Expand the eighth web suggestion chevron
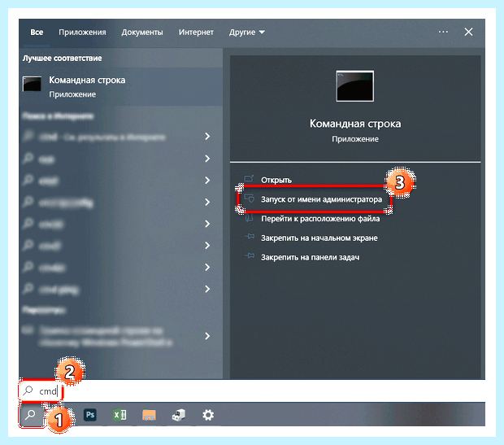Viewport: 504px width, 445px height. pyautogui.click(x=207, y=289)
